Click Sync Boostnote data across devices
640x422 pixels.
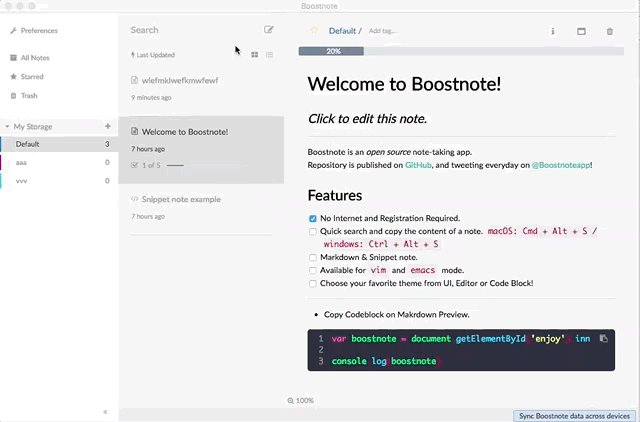tap(574, 416)
